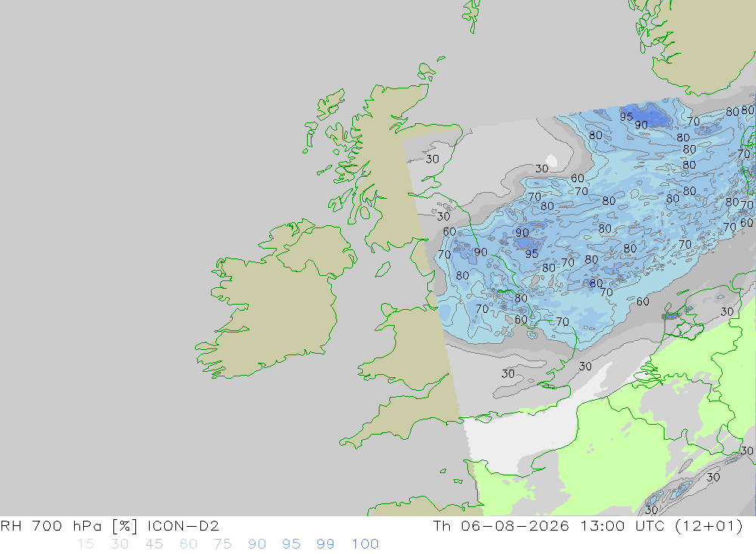
Task: Click the legend value 95
Action: (291, 544)
